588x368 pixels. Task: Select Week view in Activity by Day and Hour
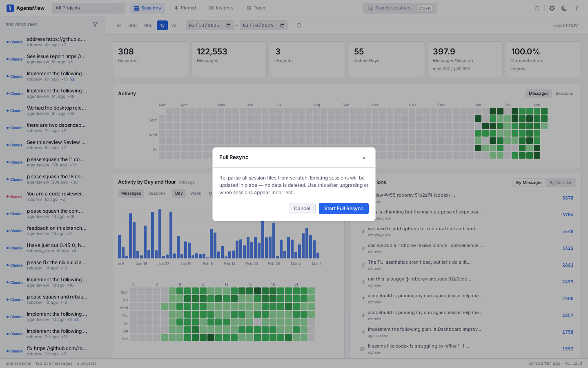click(x=195, y=193)
